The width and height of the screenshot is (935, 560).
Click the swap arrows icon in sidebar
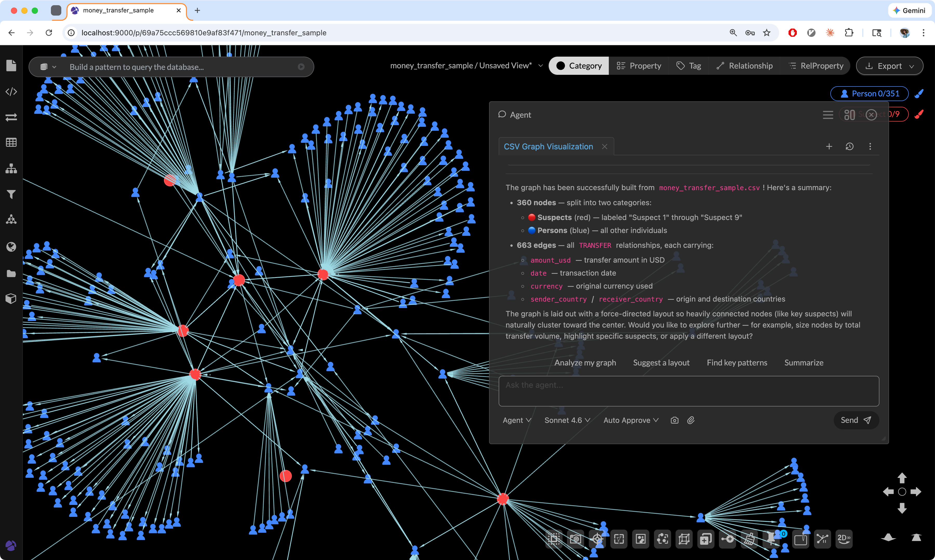point(11,117)
